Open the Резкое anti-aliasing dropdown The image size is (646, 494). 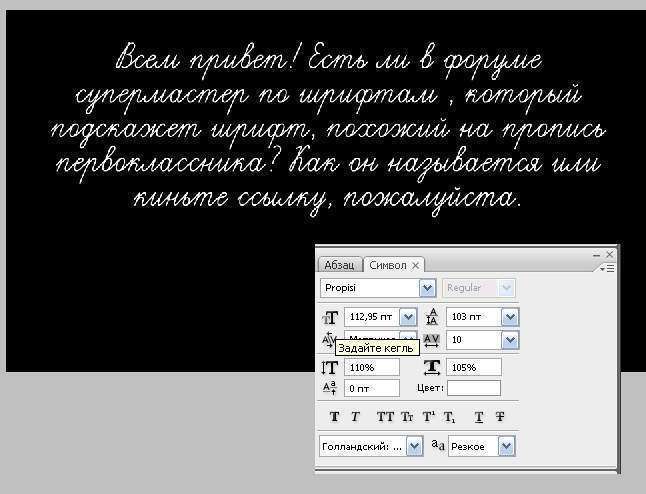pos(506,446)
